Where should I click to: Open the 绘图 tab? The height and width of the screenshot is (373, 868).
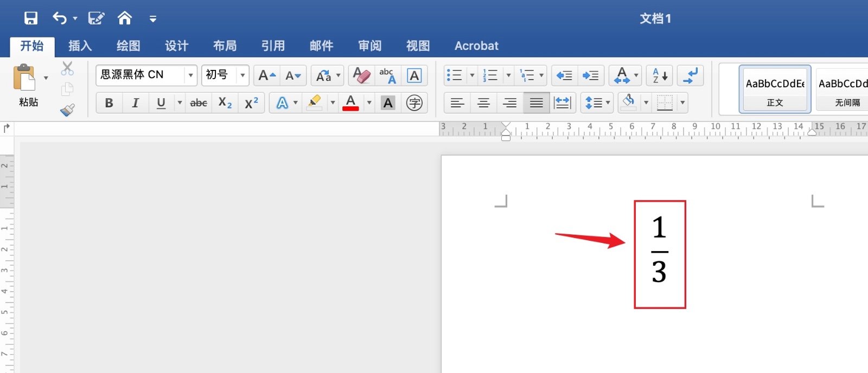[129, 46]
